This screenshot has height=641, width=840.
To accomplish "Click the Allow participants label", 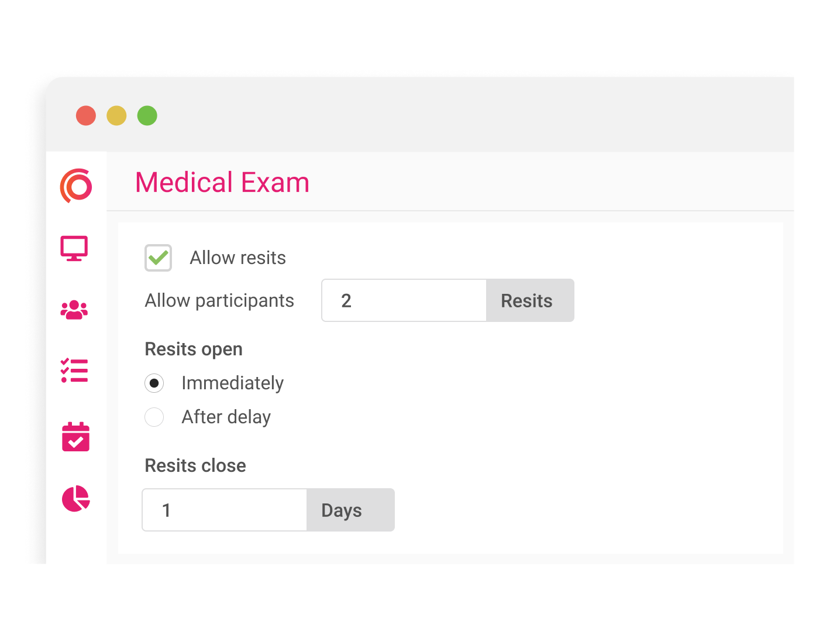I will tap(219, 300).
